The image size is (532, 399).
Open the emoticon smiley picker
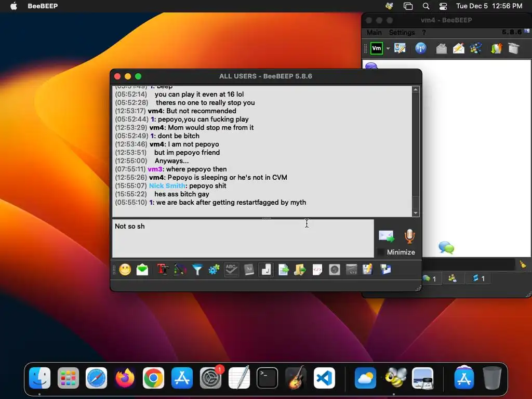[x=125, y=270]
